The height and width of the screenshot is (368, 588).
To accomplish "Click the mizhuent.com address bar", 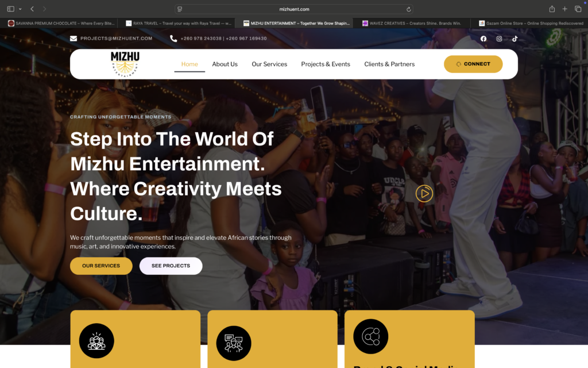I will click(x=293, y=9).
